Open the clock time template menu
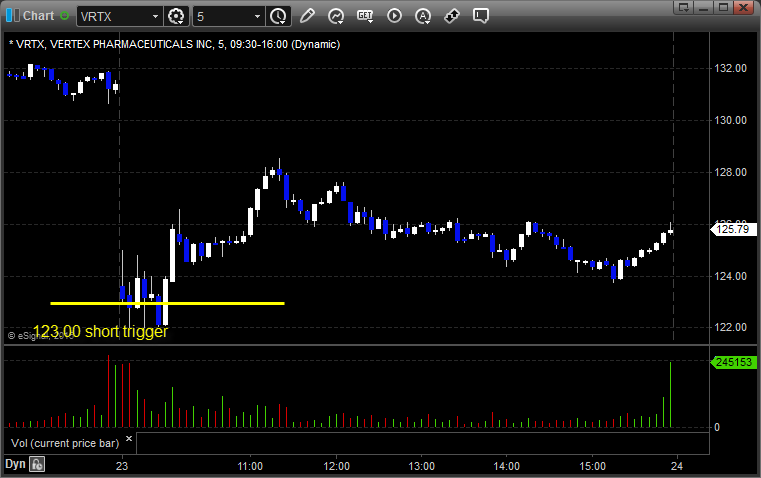The width and height of the screenshot is (761, 478). [x=278, y=16]
